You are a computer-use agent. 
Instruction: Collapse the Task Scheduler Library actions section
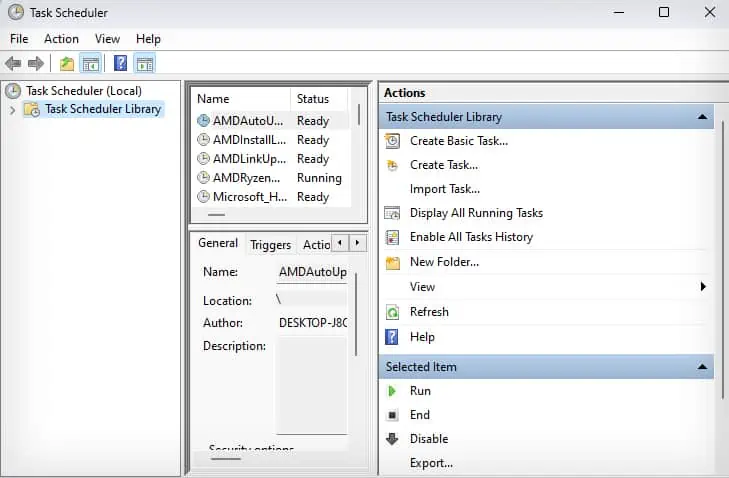tap(702, 117)
